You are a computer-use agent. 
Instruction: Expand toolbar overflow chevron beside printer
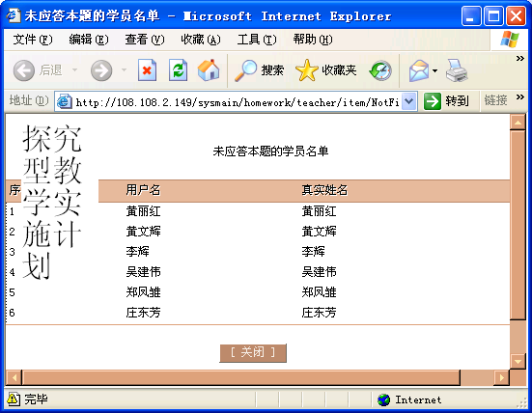click(519, 58)
